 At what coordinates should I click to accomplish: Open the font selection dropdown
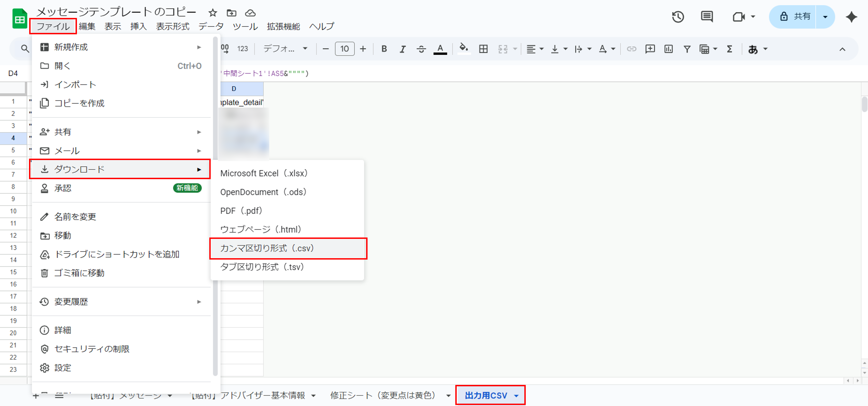[285, 49]
